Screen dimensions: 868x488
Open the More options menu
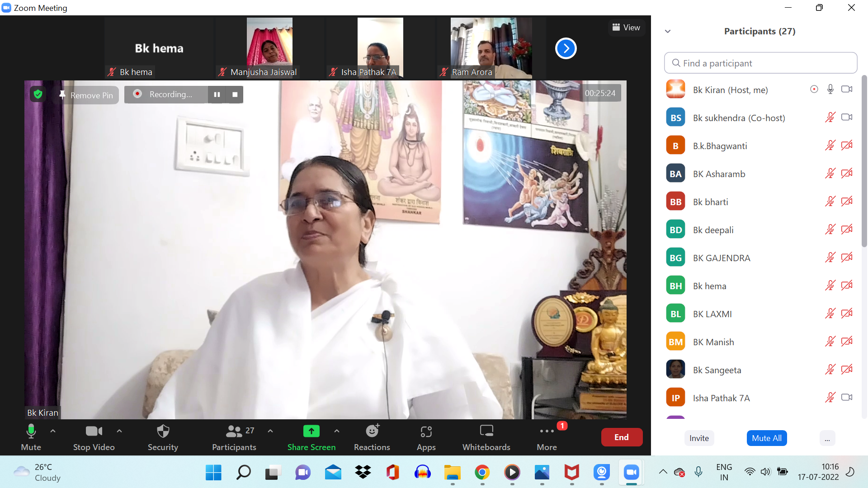(547, 437)
